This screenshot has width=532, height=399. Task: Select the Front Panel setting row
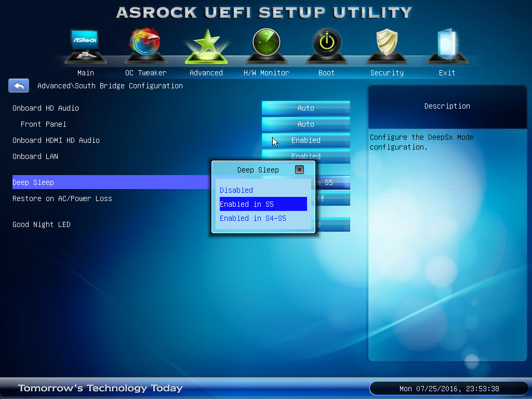[x=44, y=124]
